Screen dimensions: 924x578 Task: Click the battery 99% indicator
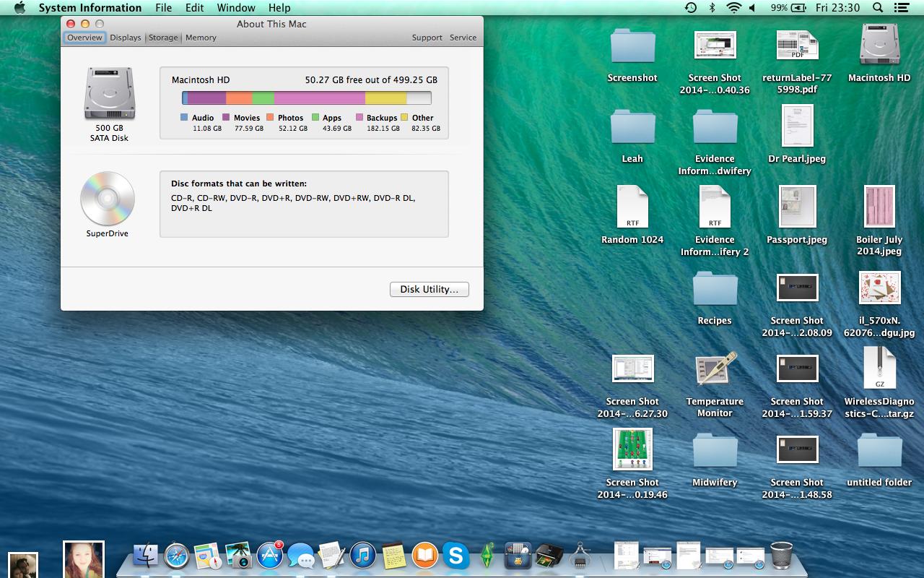point(788,8)
